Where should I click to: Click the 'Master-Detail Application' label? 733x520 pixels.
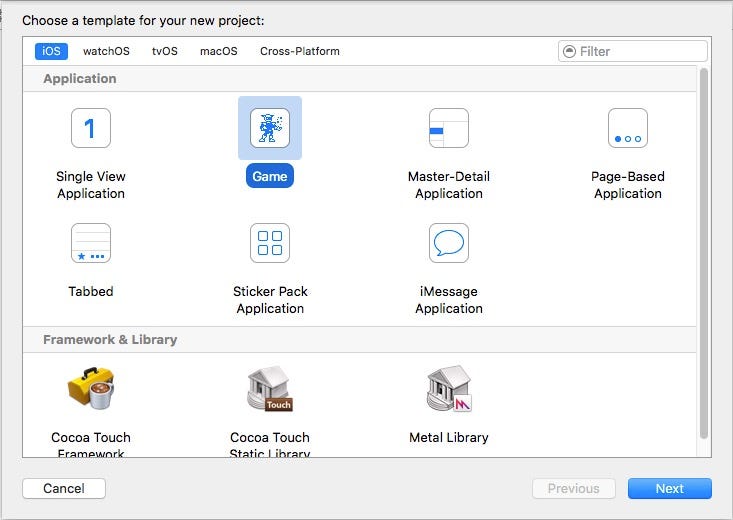449,185
